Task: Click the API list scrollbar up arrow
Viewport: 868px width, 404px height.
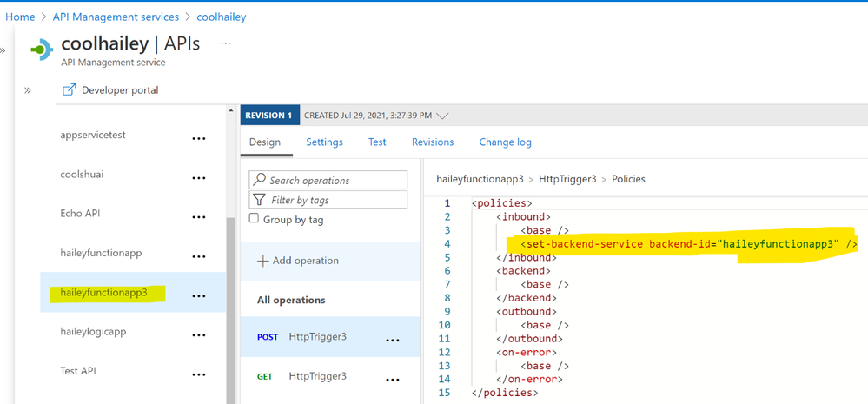Action: point(231,110)
